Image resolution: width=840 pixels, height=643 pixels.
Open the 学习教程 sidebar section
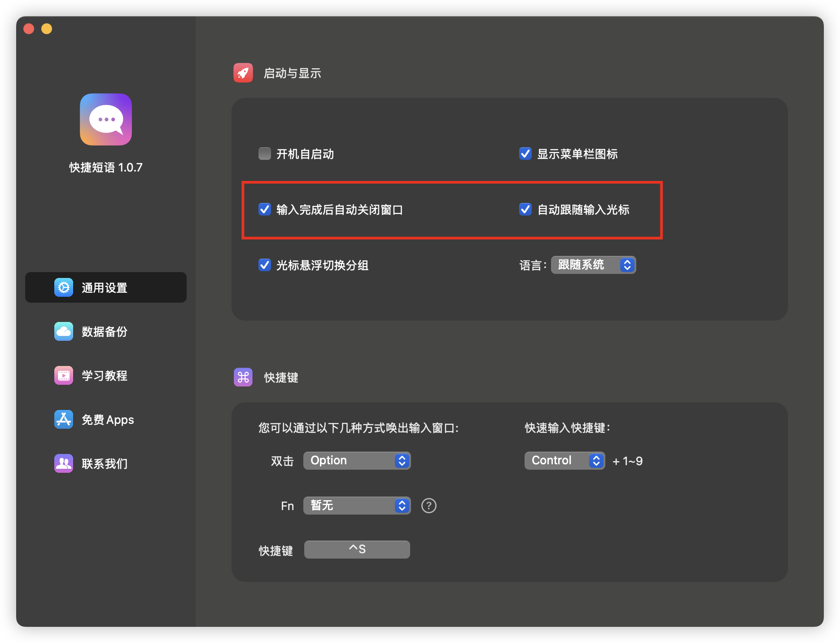tap(105, 375)
